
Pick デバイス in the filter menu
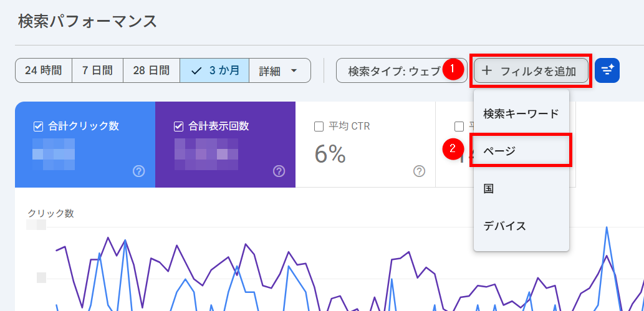click(x=521, y=226)
